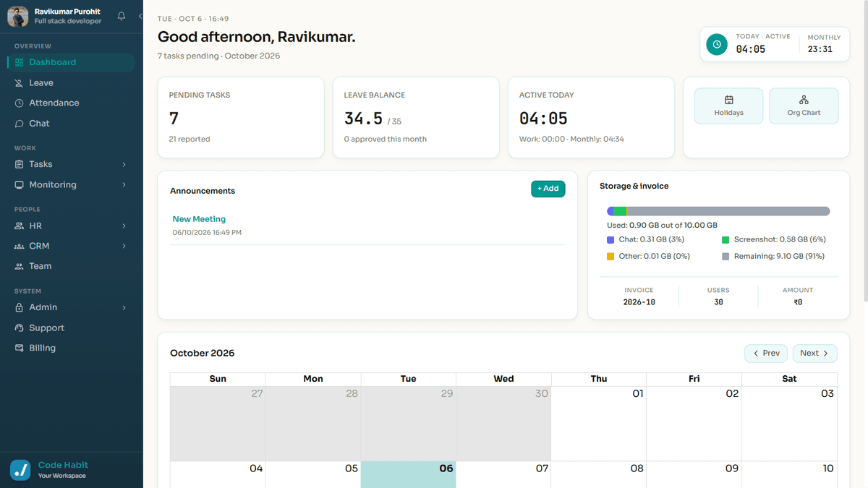Click "7 tasks pending · October 2026" text
The width and height of the screenshot is (868, 488).
[x=218, y=56]
